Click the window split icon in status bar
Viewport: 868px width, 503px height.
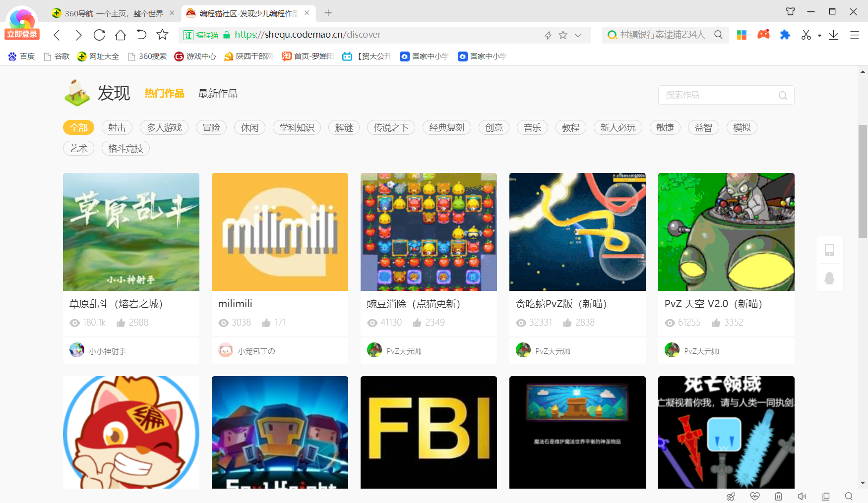825,496
